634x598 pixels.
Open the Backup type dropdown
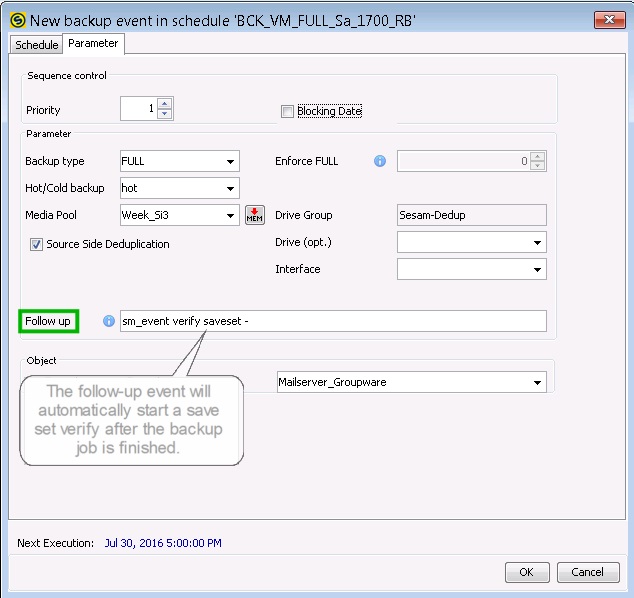tap(230, 161)
